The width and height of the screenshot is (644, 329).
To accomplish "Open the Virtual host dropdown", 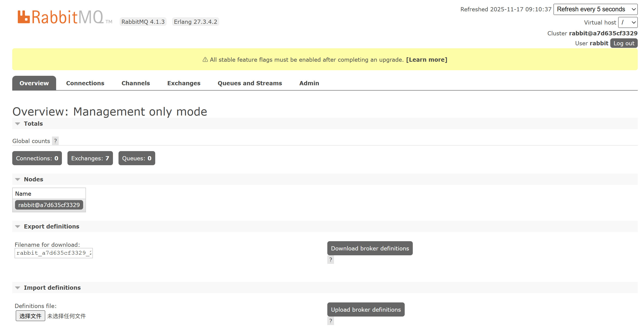I will click(628, 22).
